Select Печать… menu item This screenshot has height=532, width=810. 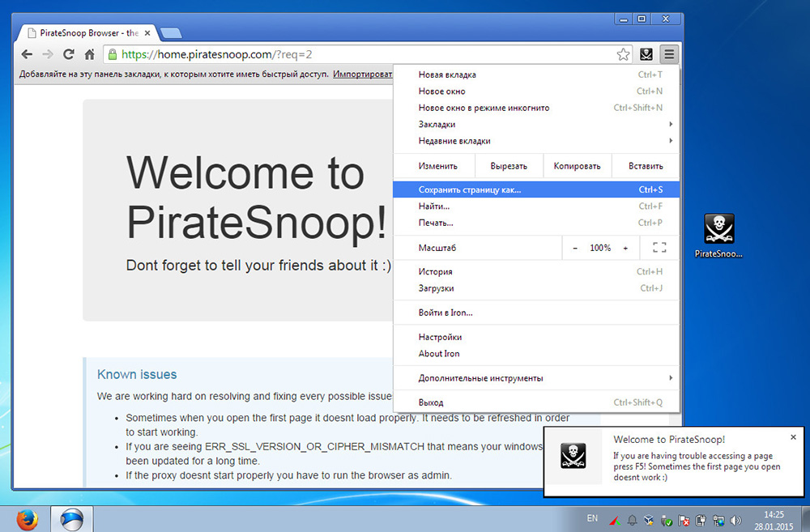tap(536, 223)
